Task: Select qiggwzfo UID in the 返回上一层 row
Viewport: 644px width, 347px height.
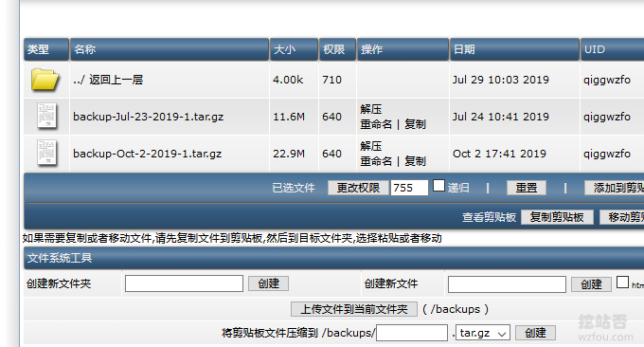Action: 607,80
